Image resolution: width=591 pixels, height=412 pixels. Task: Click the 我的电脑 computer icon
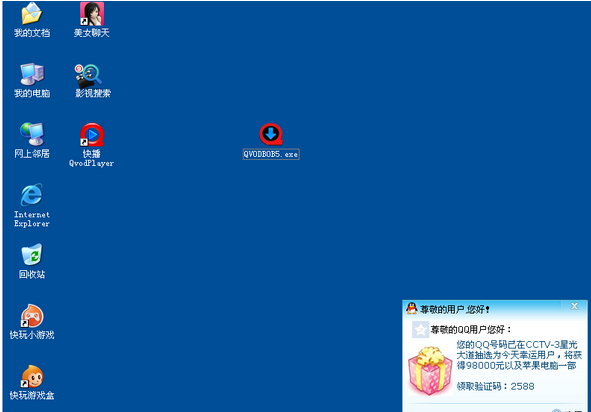click(32, 74)
